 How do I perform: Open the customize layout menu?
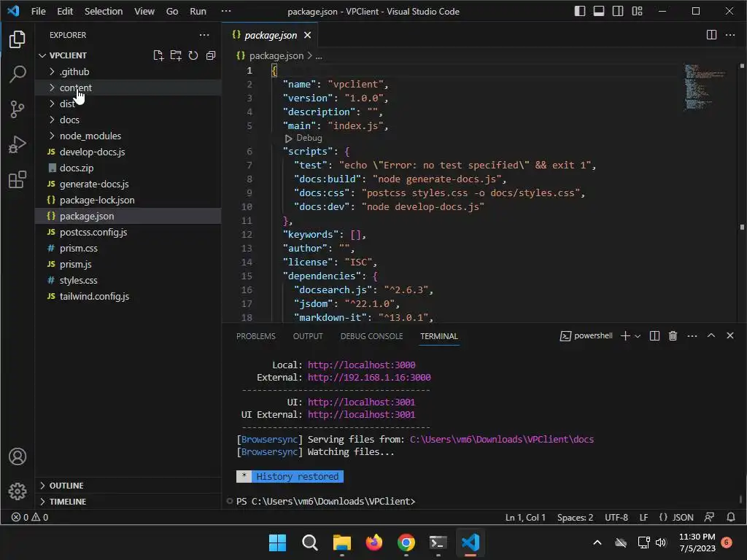[637, 11]
